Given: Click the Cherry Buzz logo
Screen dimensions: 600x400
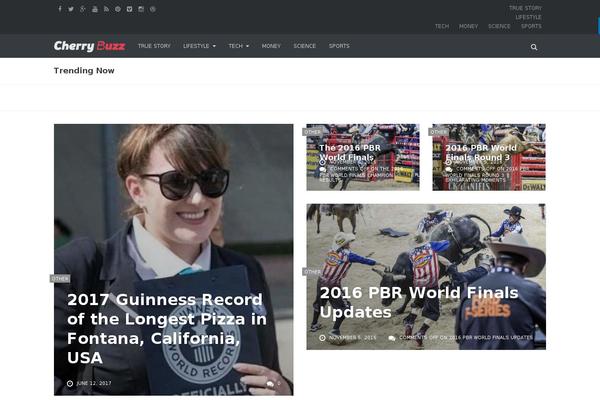Looking at the screenshot, I should pos(90,46).
